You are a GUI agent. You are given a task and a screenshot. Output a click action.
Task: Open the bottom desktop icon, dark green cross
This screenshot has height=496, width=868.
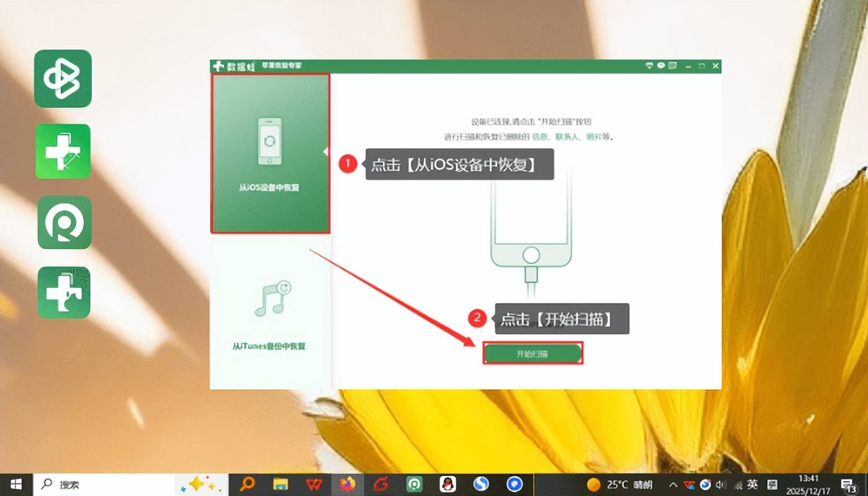(64, 293)
